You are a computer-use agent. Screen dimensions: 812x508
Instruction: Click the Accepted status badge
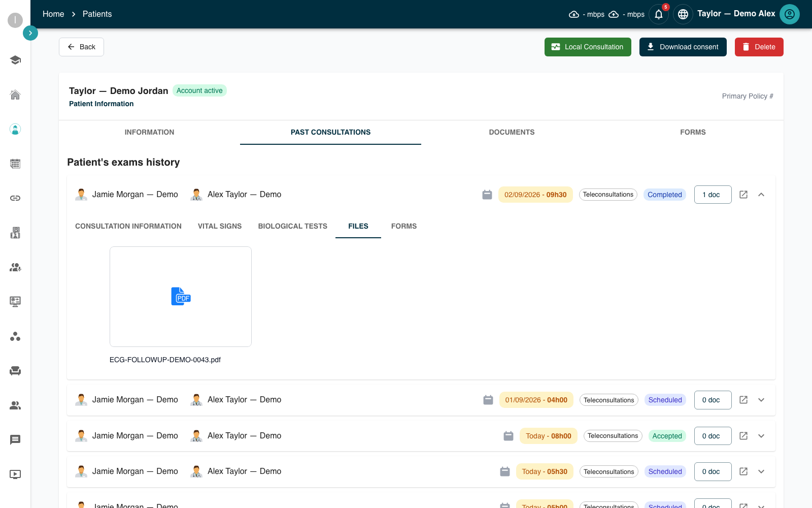pyautogui.click(x=667, y=436)
